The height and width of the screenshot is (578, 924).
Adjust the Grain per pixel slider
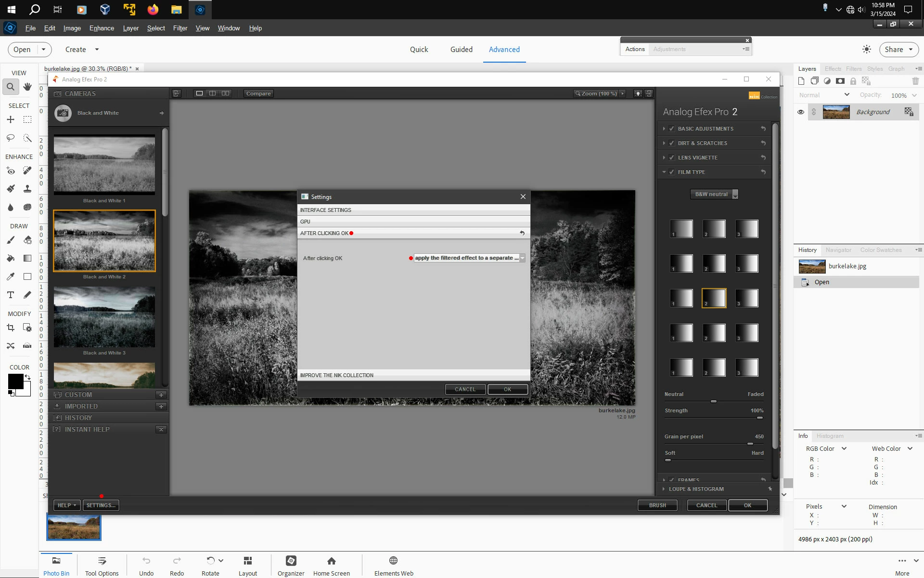pyautogui.click(x=750, y=444)
